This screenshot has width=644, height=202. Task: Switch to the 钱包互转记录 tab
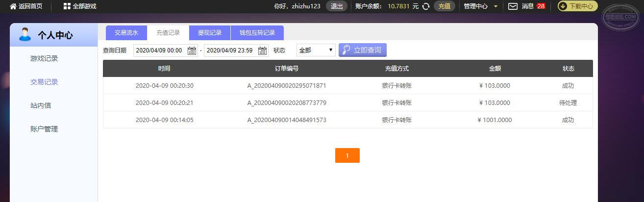pos(257,33)
